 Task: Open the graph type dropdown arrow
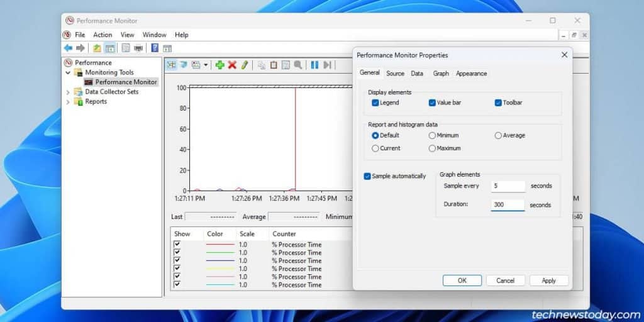pyautogui.click(x=206, y=65)
